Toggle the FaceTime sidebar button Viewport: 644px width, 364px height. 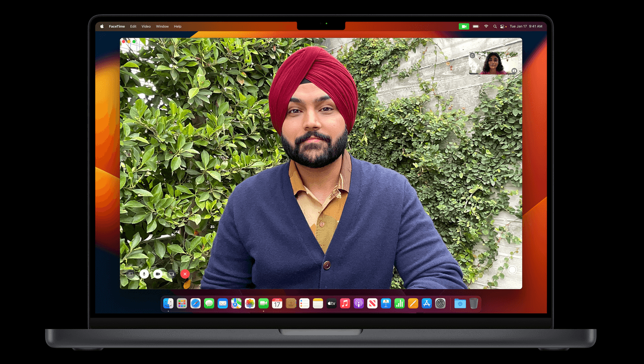pos(131,274)
